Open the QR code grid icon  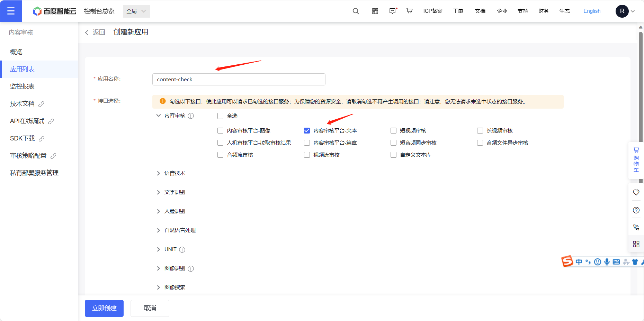(x=375, y=11)
